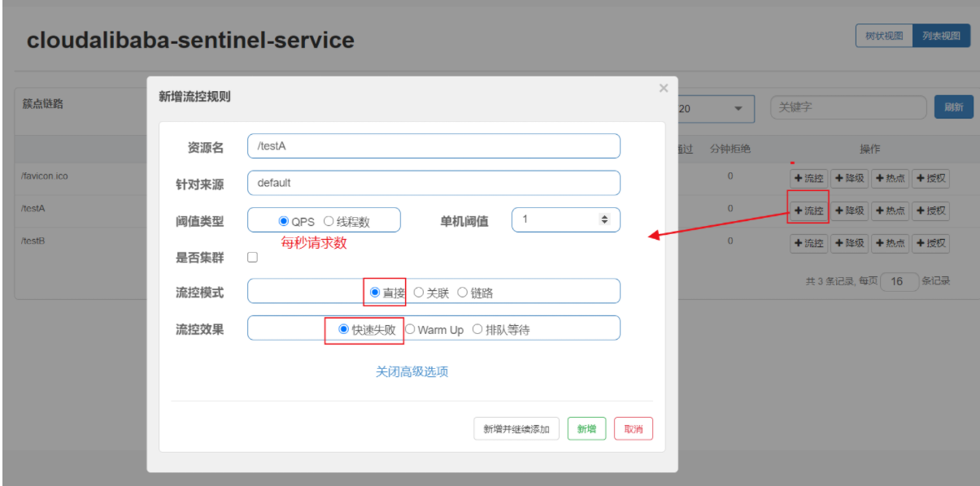Screen dimensions: 980x486
Task: Click +流控 for /testA row
Action: click(808, 211)
